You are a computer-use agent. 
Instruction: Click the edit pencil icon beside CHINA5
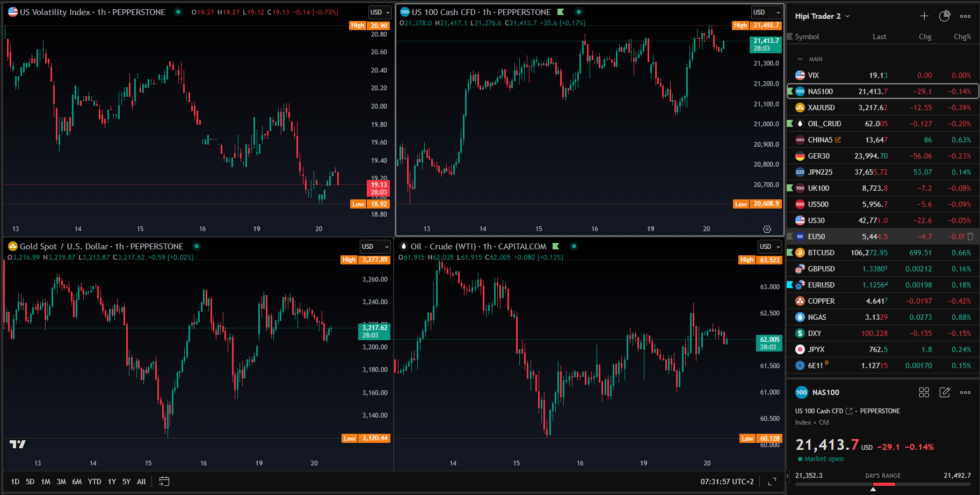coord(838,140)
